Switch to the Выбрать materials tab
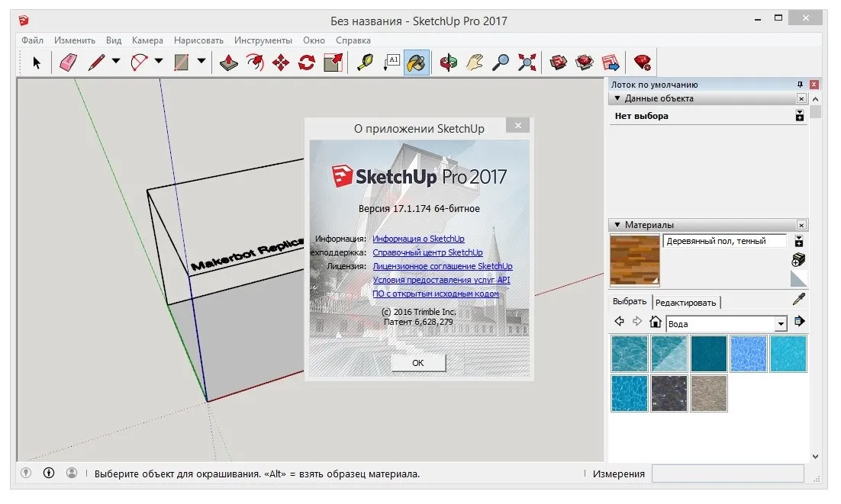Screen dimensions: 841x504 tap(630, 301)
